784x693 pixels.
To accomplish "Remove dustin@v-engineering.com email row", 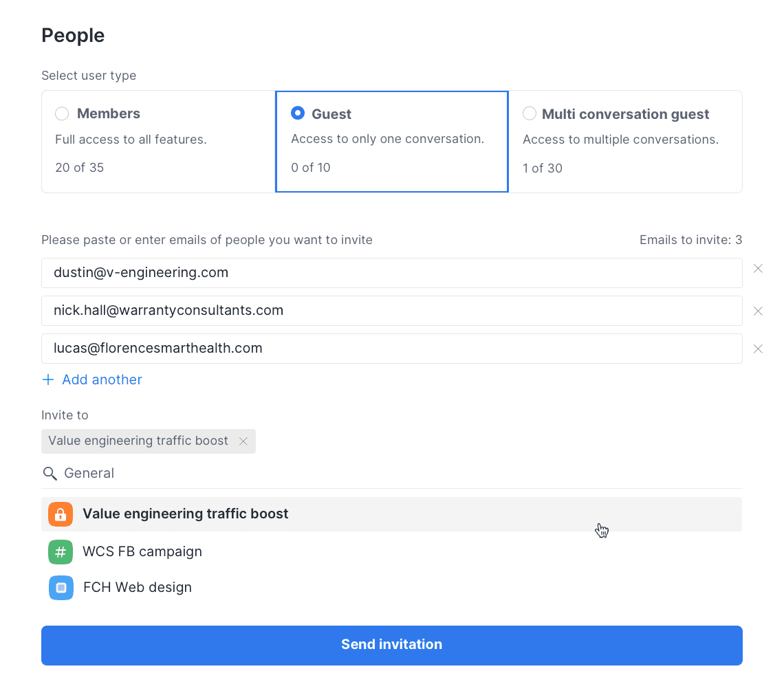I will click(x=758, y=269).
